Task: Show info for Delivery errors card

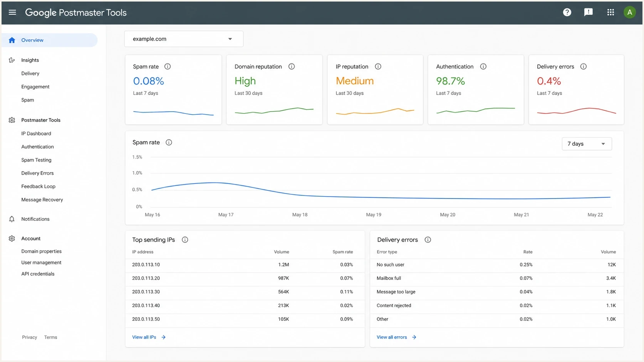Action: point(584,67)
